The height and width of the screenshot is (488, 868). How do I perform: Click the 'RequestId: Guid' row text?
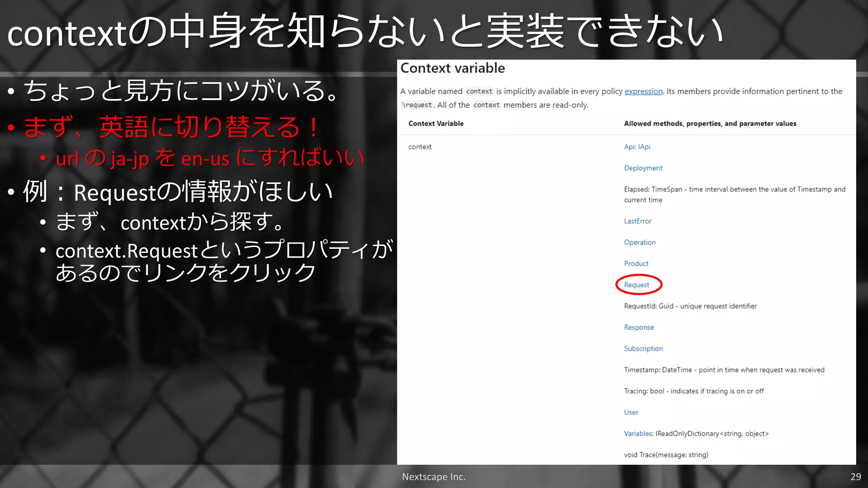click(690, 306)
